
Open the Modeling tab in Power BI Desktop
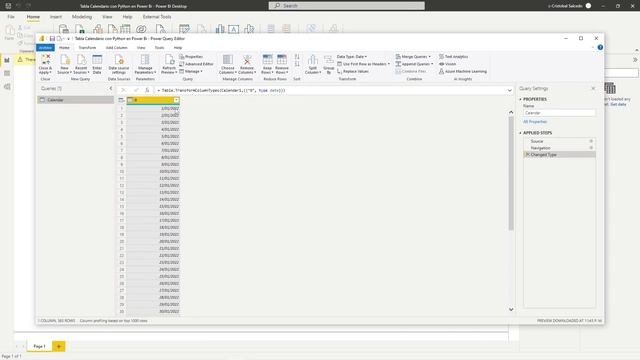(82, 17)
